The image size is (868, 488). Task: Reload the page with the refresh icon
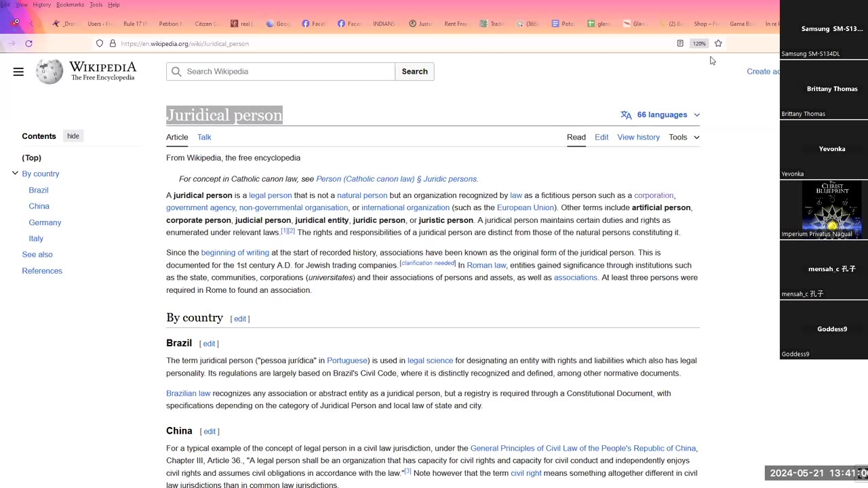28,43
